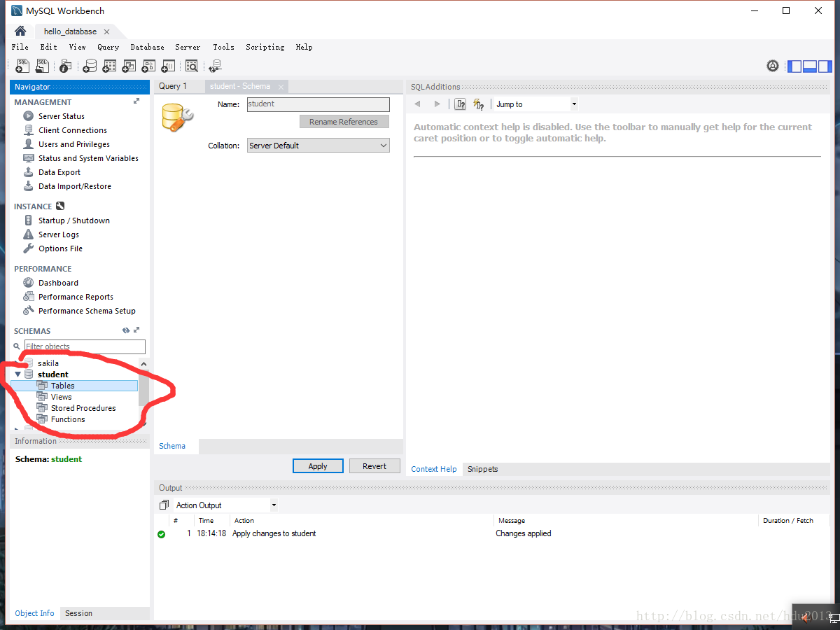Select the Context Help tab
840x630 pixels.
pyautogui.click(x=434, y=469)
